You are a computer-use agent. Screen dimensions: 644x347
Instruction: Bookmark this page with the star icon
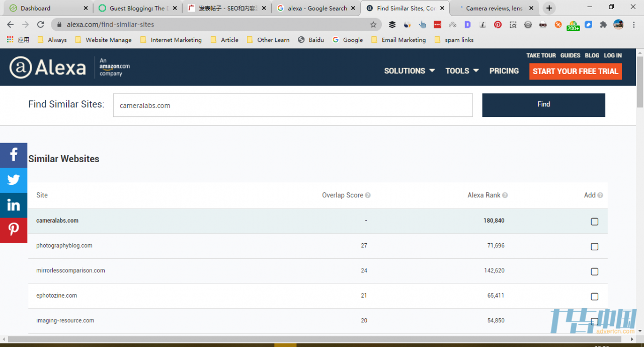pos(373,24)
